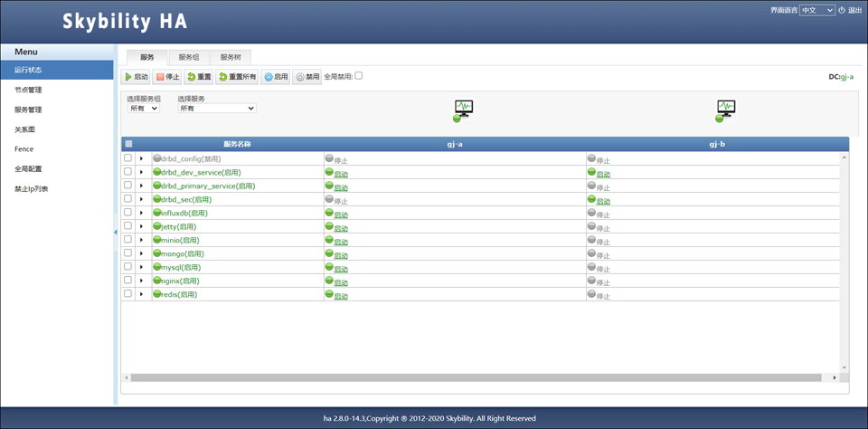Viewport: 868px width, 429px height.
Task: Click the power icon beside 退出
Action: [842, 10]
